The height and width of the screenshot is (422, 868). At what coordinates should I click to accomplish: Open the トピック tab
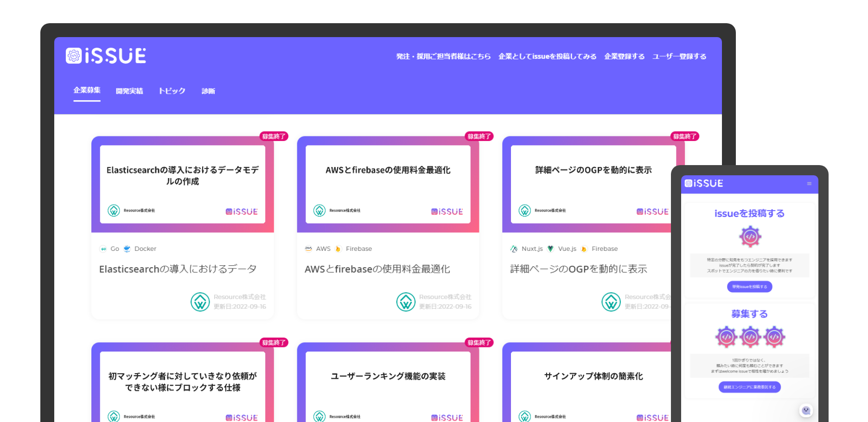[172, 91]
